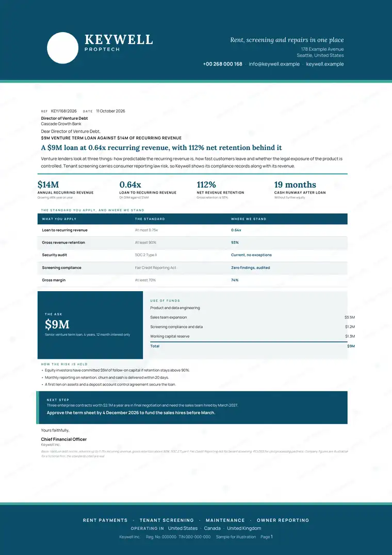The width and height of the screenshot is (392, 555).
Task: Click the KEYWELL company name in header
Action: click(x=119, y=39)
